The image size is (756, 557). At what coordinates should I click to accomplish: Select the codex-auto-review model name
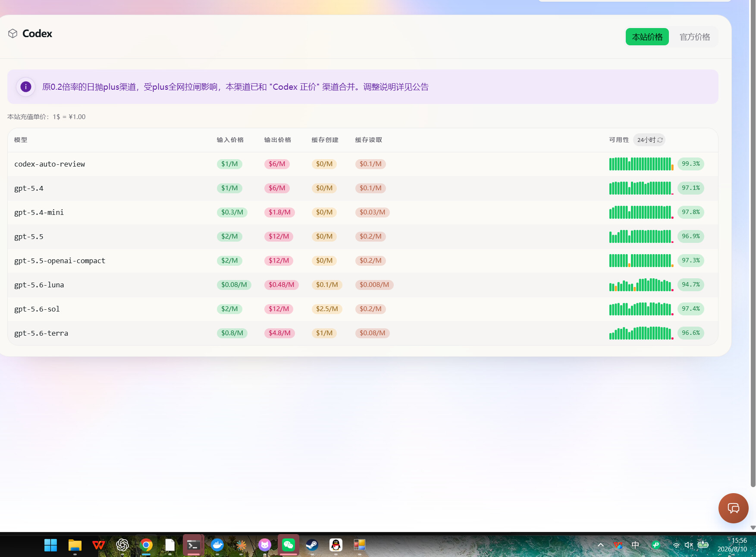tap(50, 164)
